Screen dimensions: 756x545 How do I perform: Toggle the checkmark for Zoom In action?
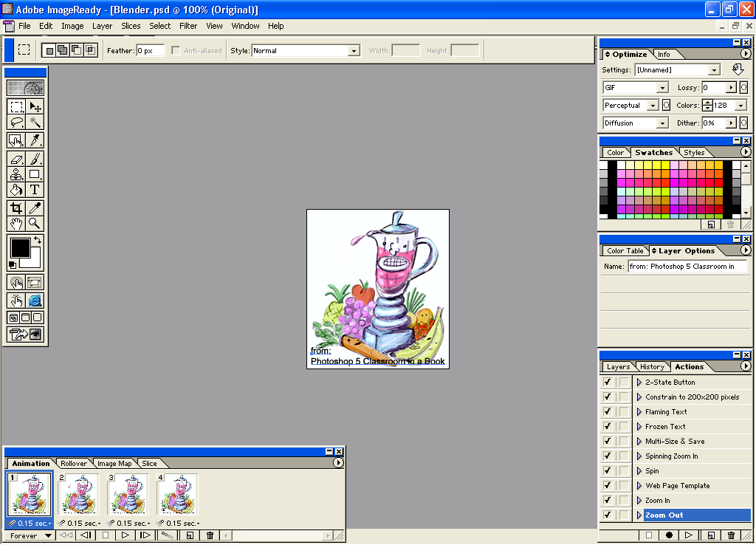pos(608,500)
